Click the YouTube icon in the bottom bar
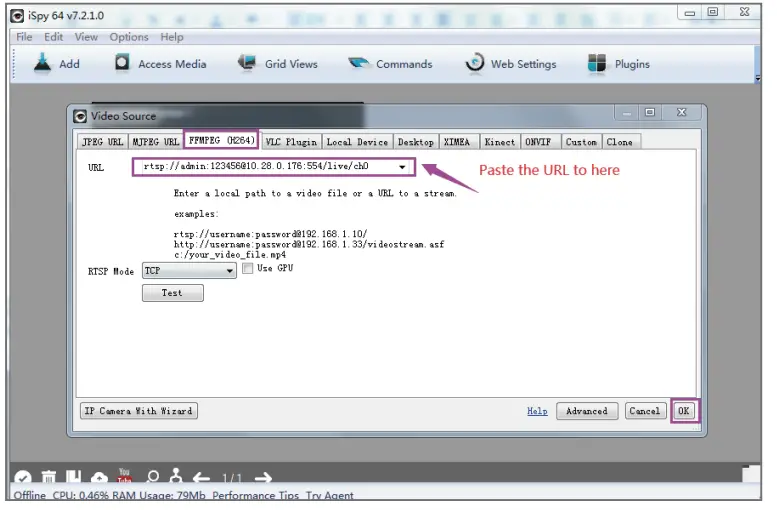This screenshot has height=510, width=777. pyautogui.click(x=124, y=475)
